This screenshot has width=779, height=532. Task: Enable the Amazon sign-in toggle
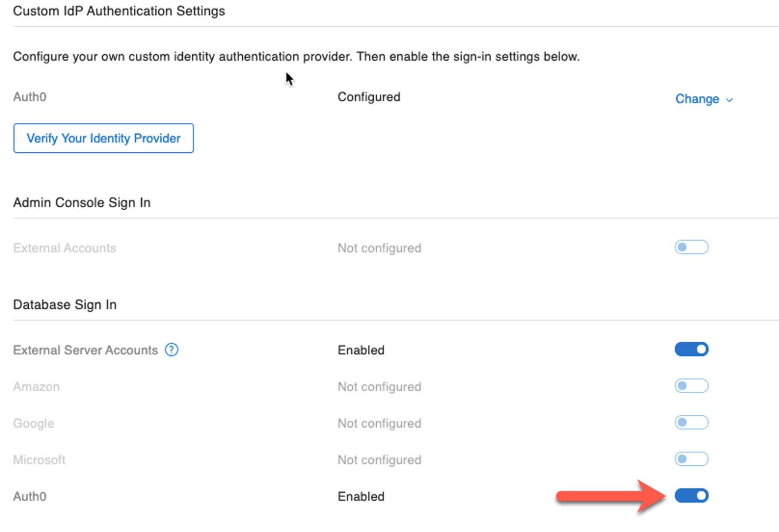[x=691, y=386]
